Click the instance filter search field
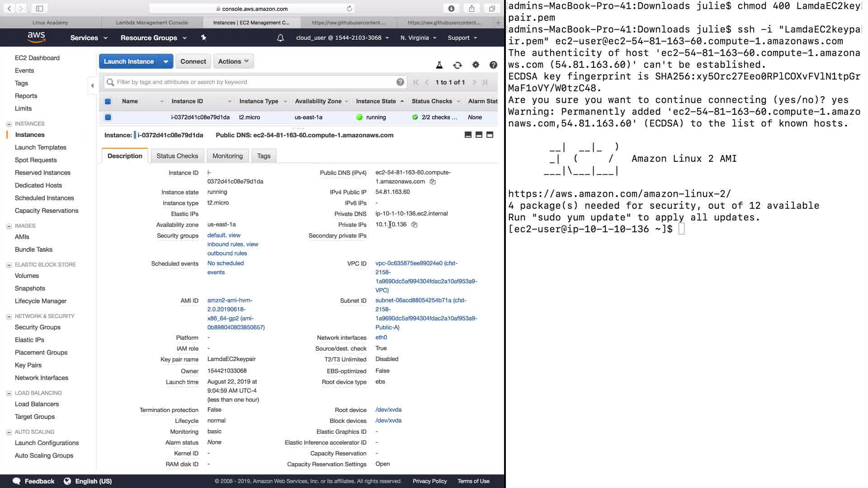The width and height of the screenshot is (868, 488). (253, 82)
